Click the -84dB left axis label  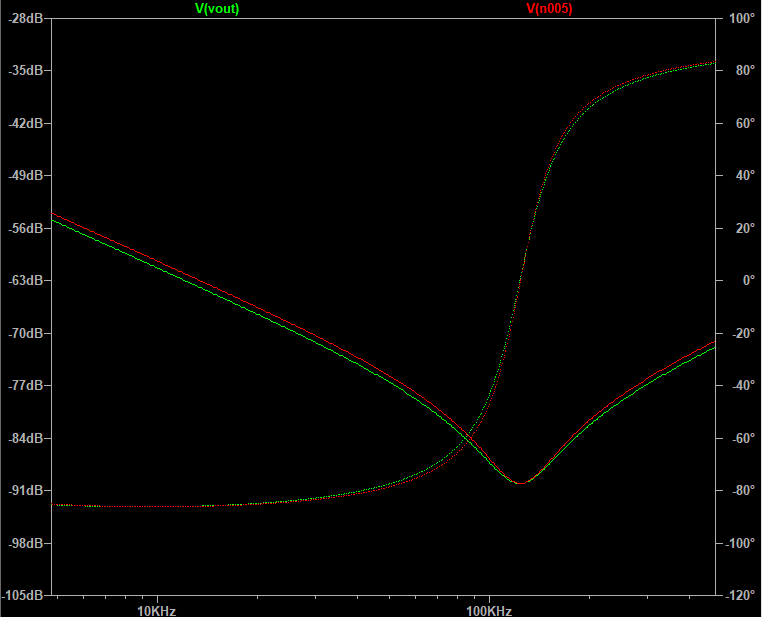tap(26, 438)
